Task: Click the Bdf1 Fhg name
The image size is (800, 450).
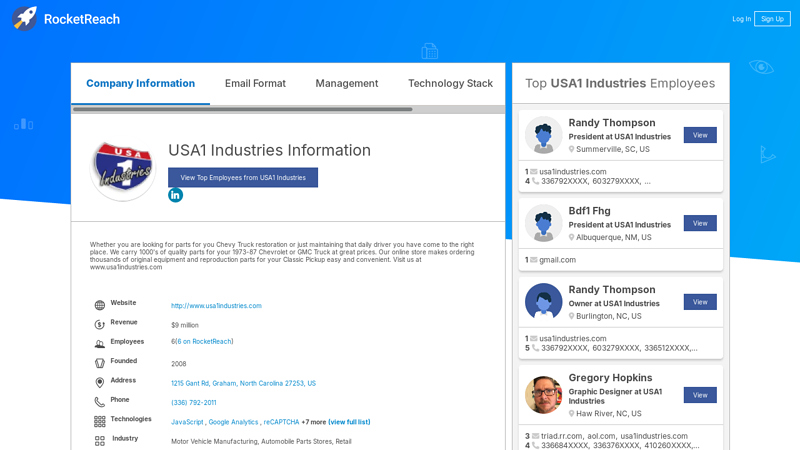Action: coord(589,211)
